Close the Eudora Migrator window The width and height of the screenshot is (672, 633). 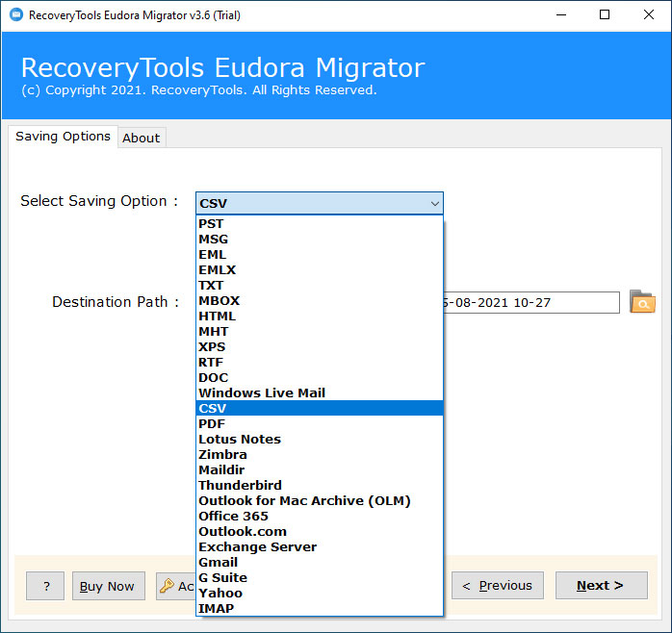click(x=649, y=15)
